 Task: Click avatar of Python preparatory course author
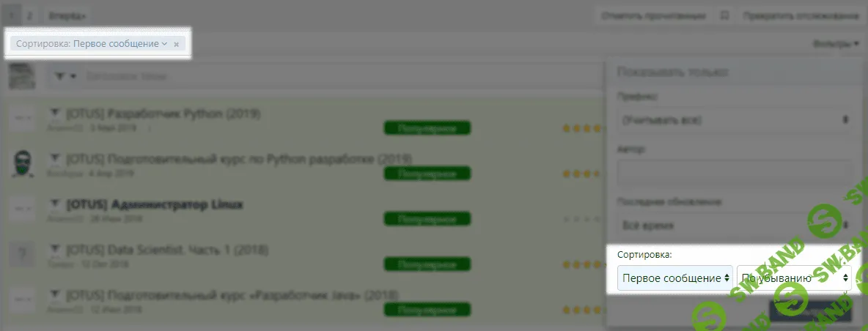23,163
